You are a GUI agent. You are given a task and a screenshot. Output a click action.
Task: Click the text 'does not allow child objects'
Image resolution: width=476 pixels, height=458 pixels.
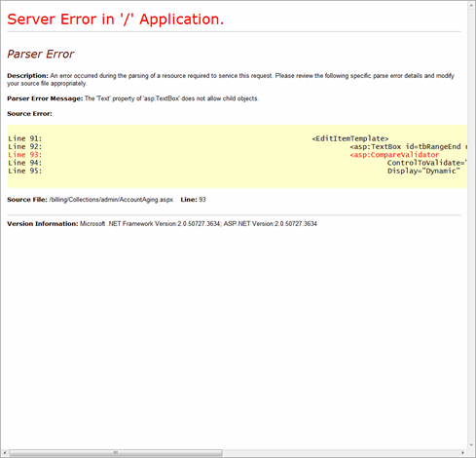coord(220,98)
